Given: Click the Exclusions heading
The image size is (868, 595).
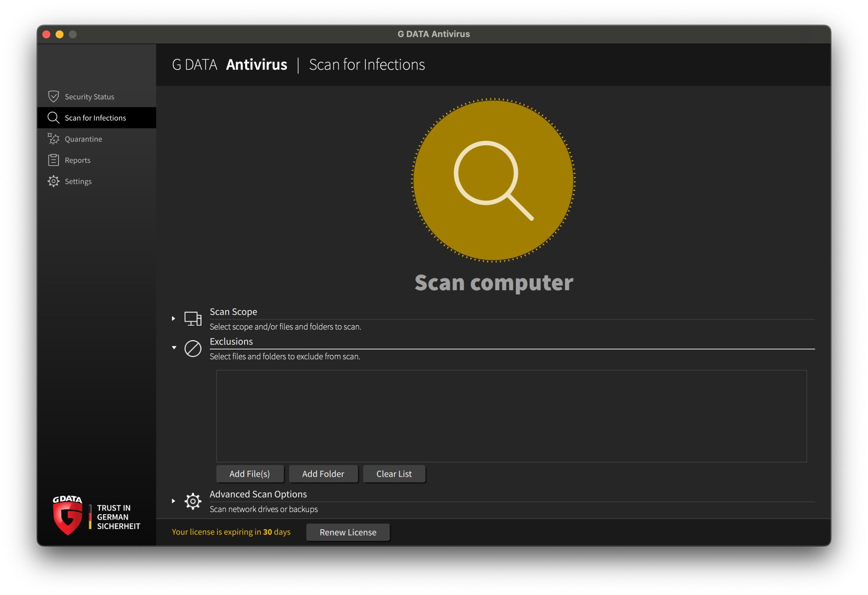Looking at the screenshot, I should 231,342.
